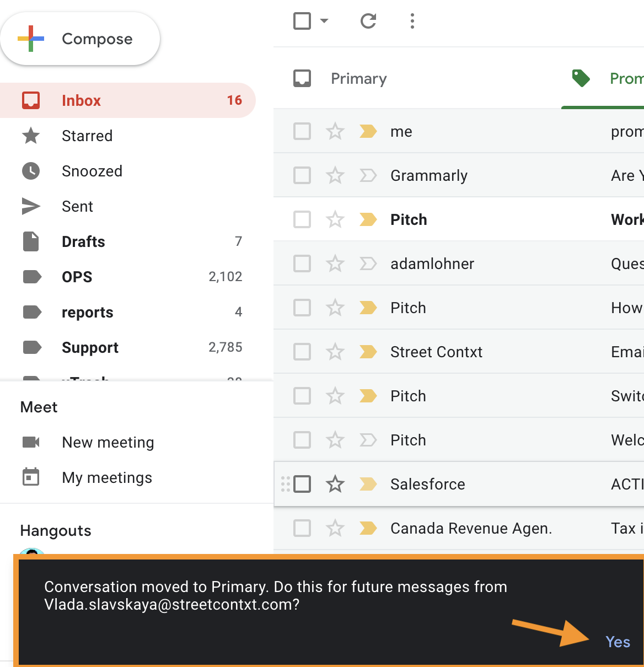
Task: Toggle the importance marker on the Street Contxt email
Action: tap(368, 352)
